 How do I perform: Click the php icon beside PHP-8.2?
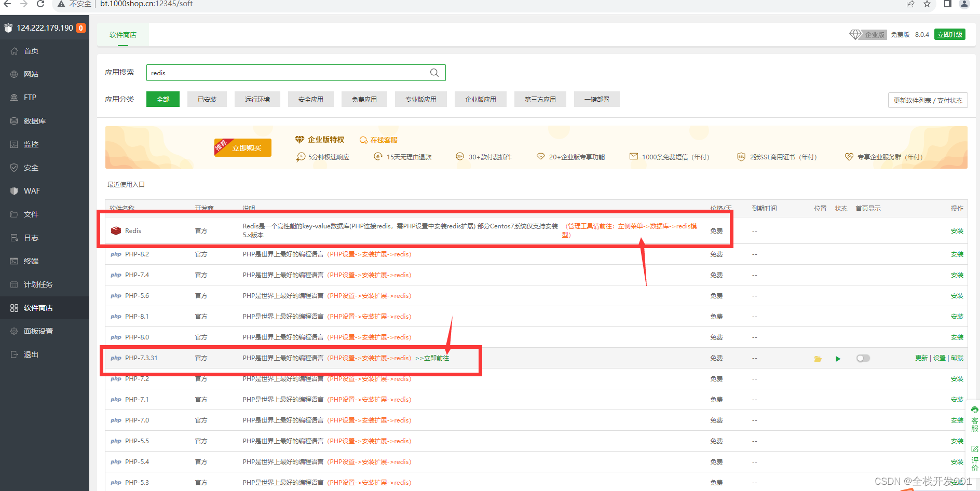(x=116, y=254)
